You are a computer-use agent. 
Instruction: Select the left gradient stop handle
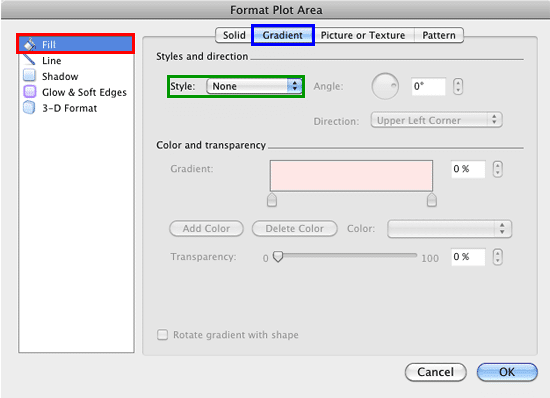click(272, 200)
